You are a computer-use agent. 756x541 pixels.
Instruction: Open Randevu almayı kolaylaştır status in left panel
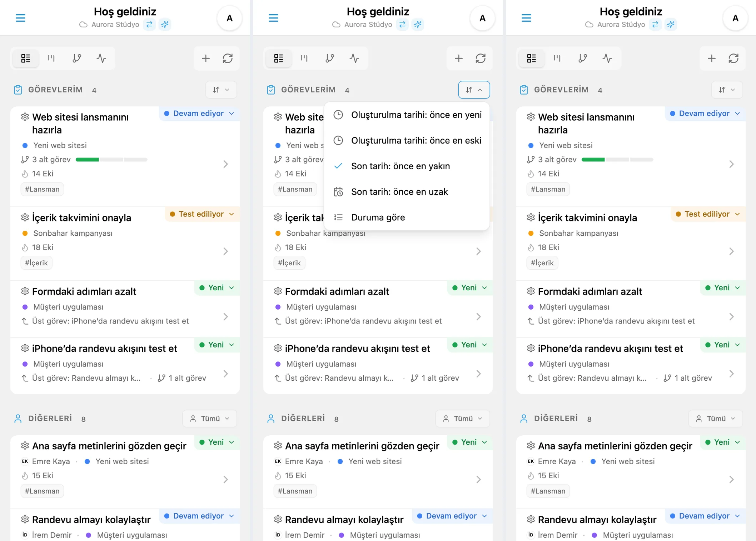point(199,516)
